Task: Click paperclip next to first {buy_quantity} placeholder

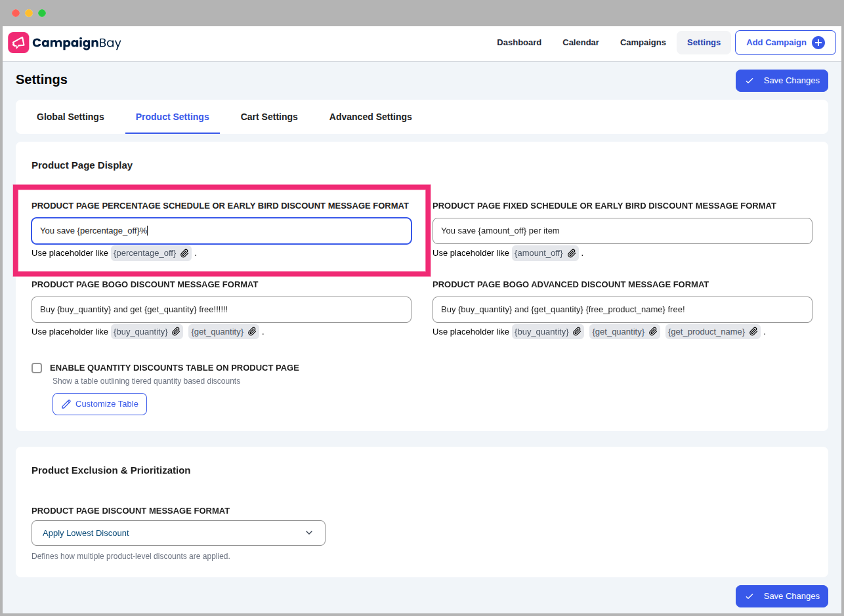Action: point(176,332)
